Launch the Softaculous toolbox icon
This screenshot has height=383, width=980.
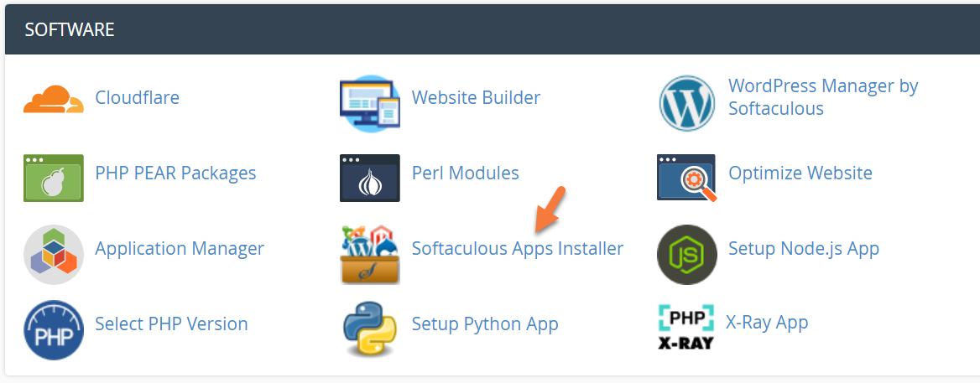[370, 254]
